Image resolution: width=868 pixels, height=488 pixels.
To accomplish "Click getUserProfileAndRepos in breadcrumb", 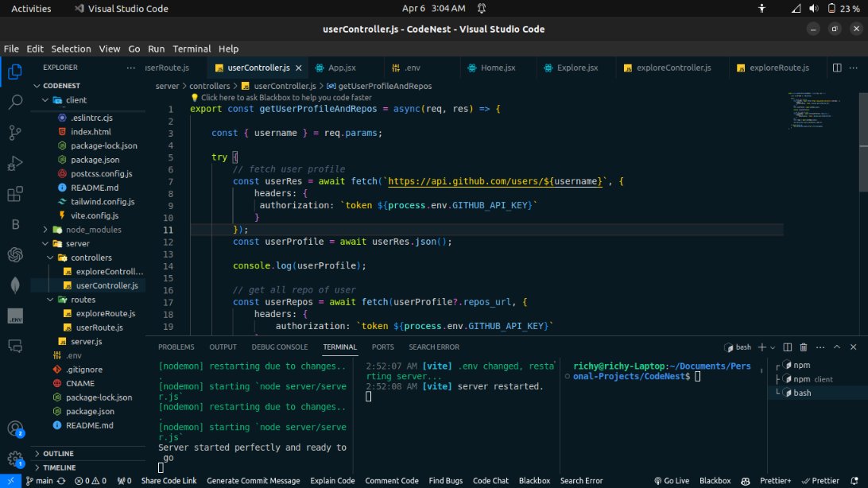I will click(x=385, y=86).
